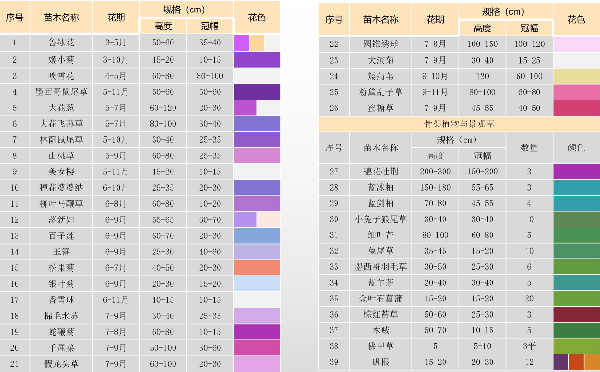Click the 200-300 height cell in row 27
600x372 pixels.
[x=435, y=171]
